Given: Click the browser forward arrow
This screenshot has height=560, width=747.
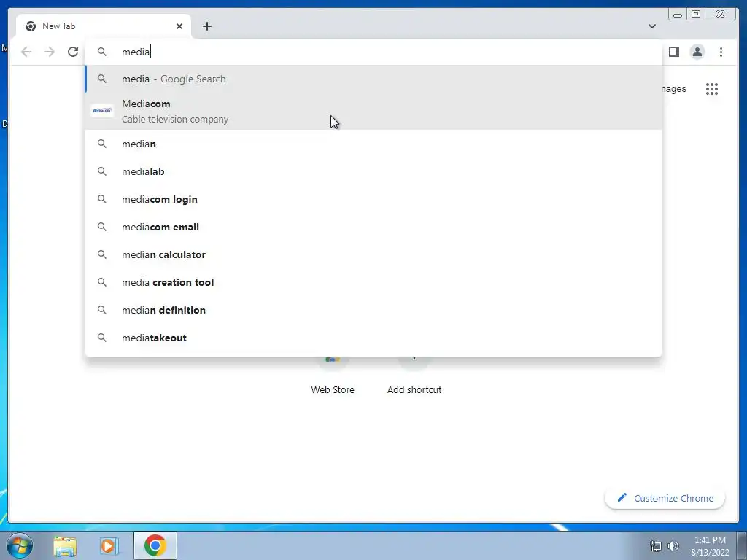Looking at the screenshot, I should click(50, 52).
